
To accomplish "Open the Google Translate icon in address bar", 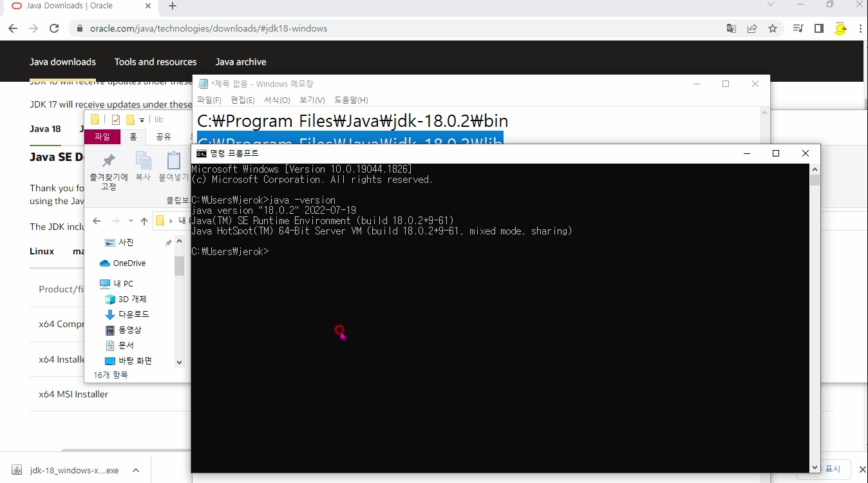I will click(x=731, y=28).
